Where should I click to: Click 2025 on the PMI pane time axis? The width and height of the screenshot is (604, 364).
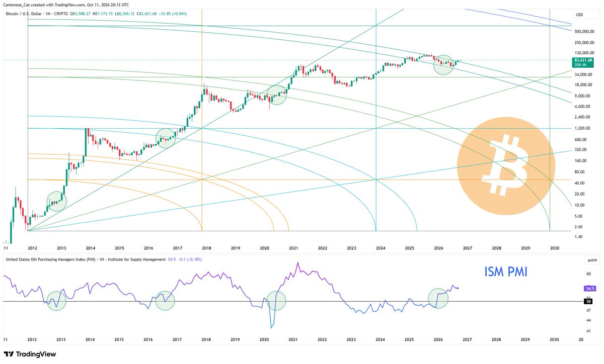[409, 340]
